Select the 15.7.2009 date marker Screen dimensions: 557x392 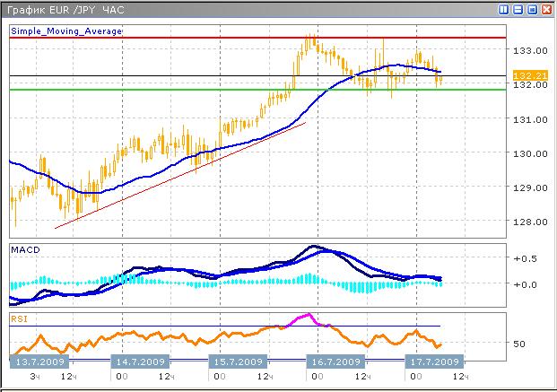tap(237, 362)
